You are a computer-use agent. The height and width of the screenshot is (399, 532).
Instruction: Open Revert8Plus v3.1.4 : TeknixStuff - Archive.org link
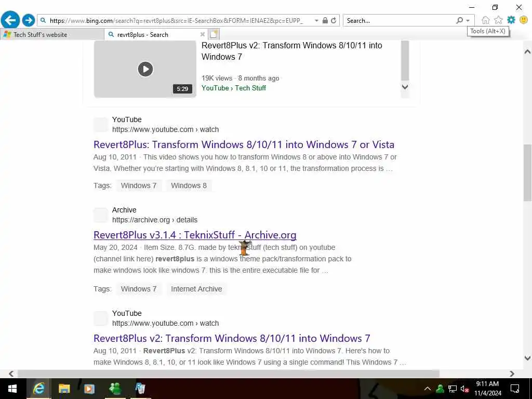click(x=195, y=235)
